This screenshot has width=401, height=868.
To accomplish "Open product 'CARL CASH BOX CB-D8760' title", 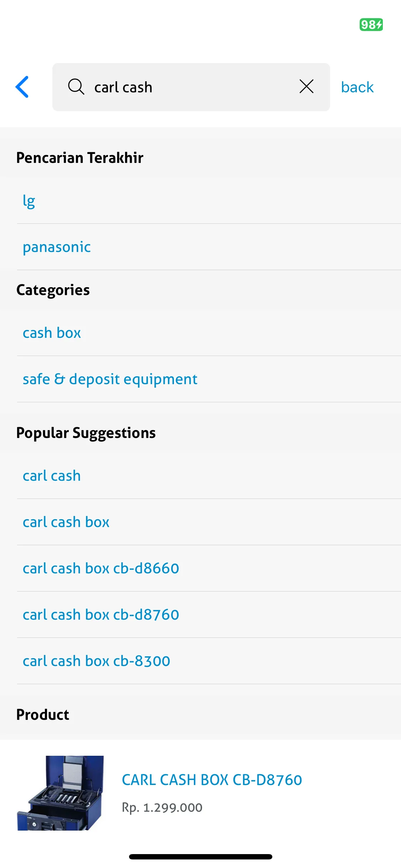I will [212, 780].
